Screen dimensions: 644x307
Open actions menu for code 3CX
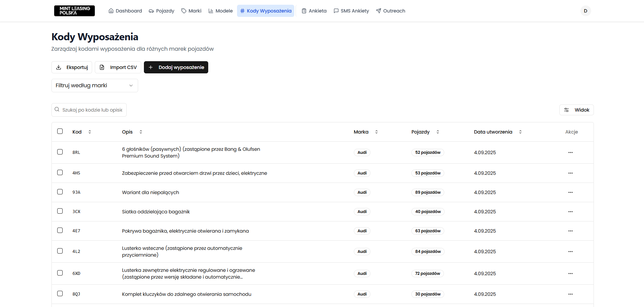pos(571,212)
